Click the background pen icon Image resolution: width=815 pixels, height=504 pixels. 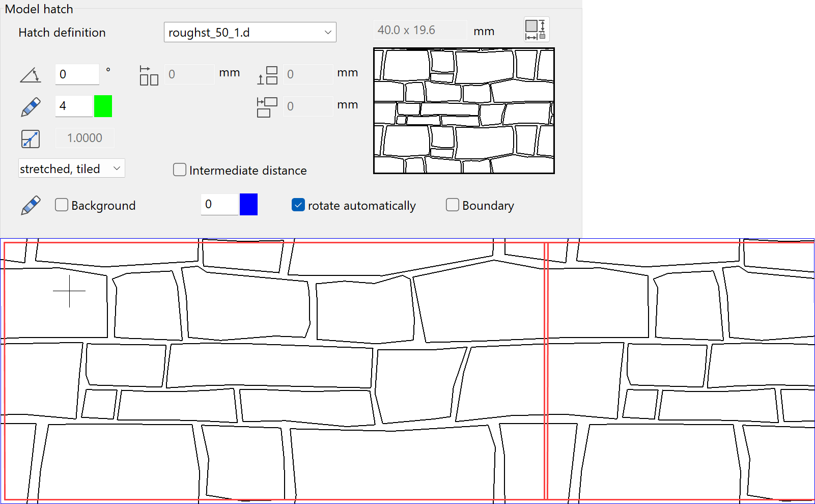[30, 205]
